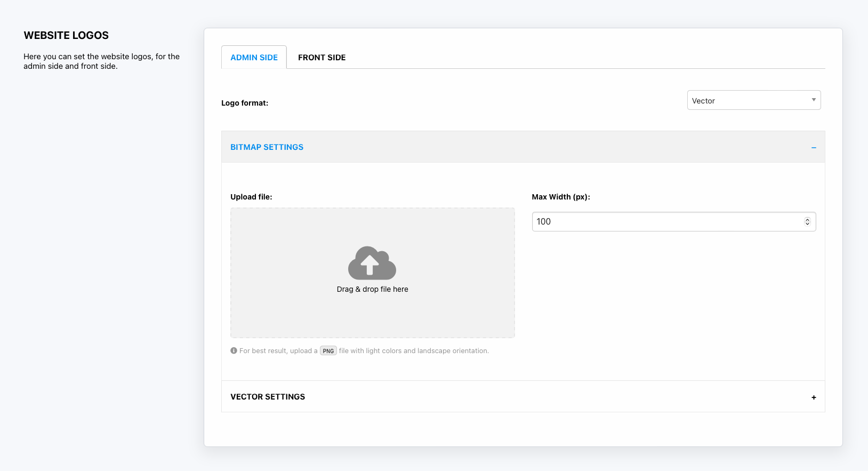Collapse Bitmap Settings using the minus icon
The image size is (868, 471).
pos(814,147)
